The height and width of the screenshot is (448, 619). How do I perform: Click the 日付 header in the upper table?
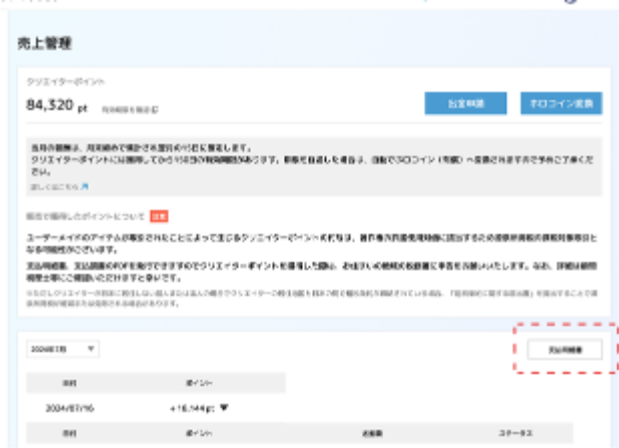[69, 382]
